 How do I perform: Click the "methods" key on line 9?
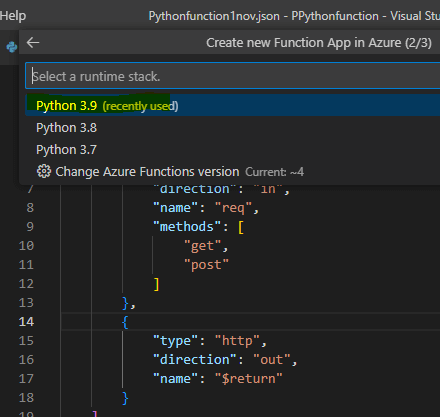click(x=187, y=227)
